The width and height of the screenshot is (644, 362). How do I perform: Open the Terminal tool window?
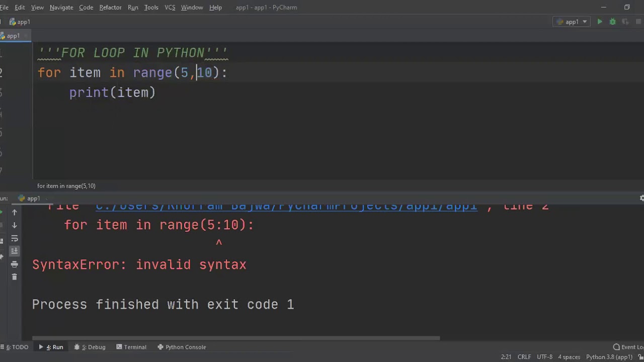point(131,347)
